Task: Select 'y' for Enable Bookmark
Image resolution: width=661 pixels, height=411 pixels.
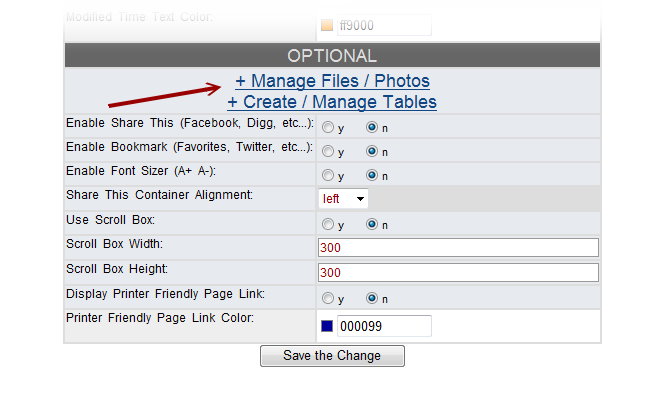Action: (328, 151)
